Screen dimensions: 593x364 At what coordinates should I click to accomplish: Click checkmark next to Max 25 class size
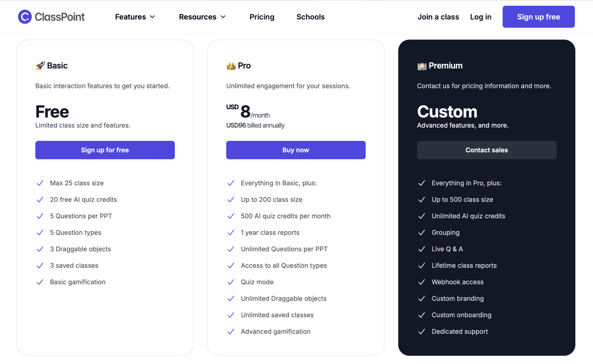(40, 183)
